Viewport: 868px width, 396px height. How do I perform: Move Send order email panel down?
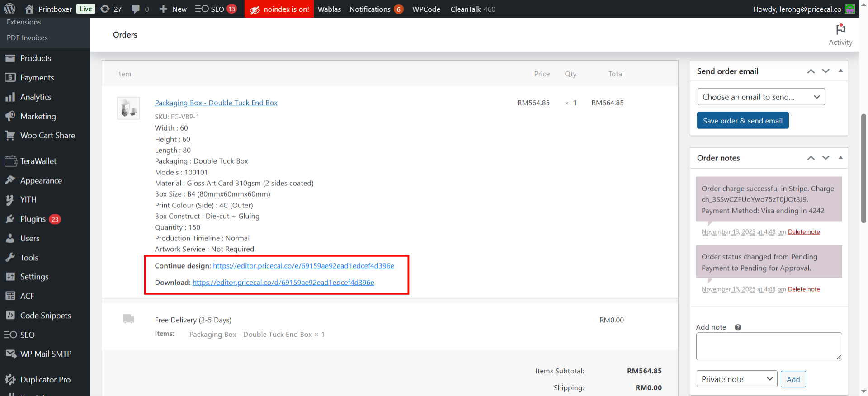tap(826, 71)
